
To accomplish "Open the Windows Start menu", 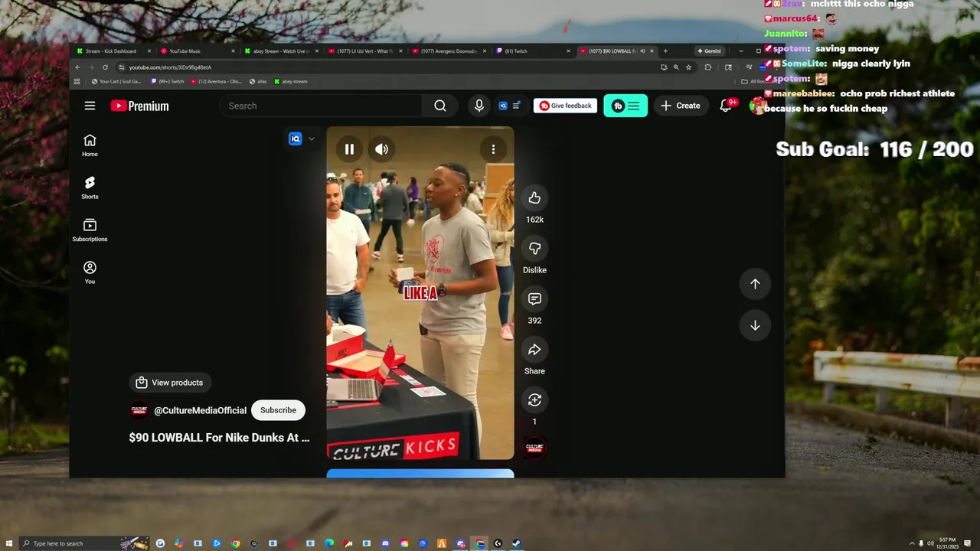I will click(9, 543).
